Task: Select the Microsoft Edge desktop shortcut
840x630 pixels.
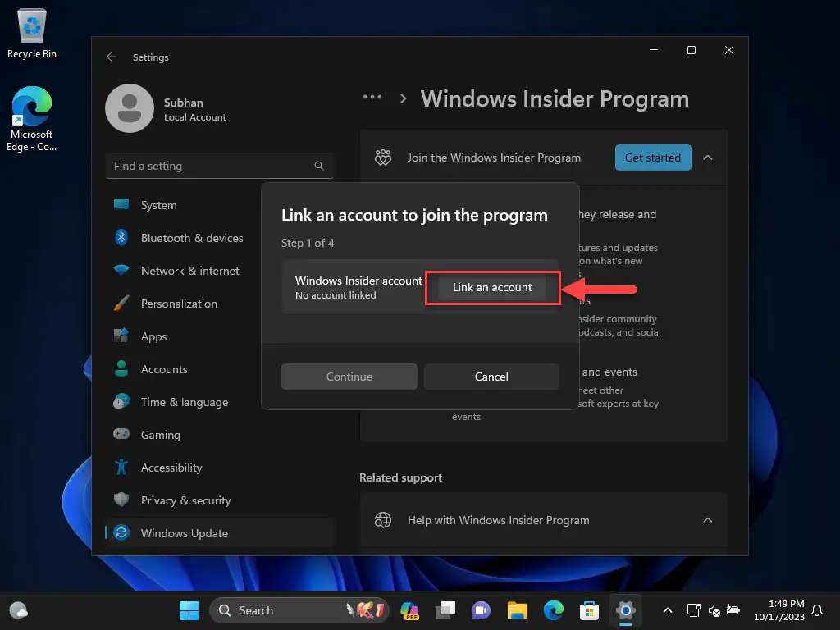Action: 32,119
